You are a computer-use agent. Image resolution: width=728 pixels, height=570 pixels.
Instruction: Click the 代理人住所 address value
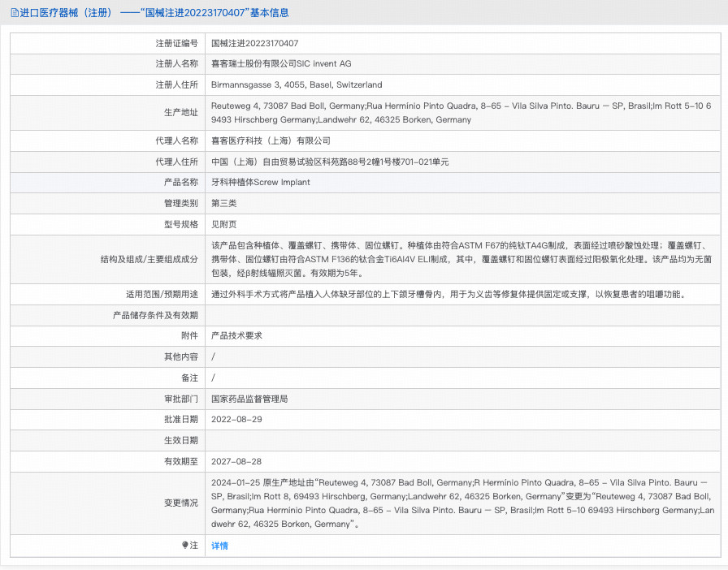tap(330, 162)
